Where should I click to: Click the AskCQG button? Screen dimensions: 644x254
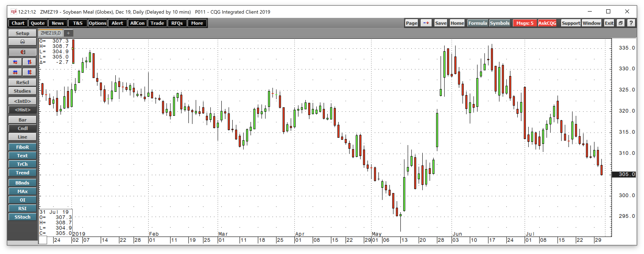coord(547,23)
